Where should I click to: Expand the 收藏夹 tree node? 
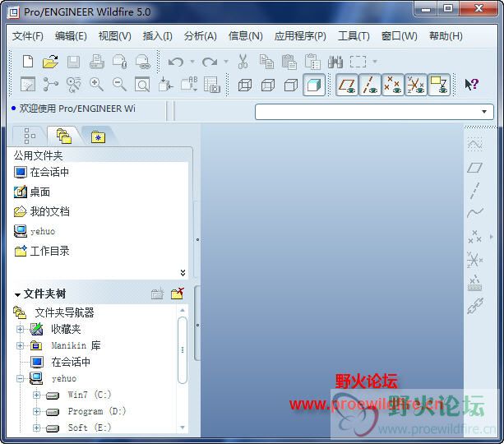coord(21,329)
